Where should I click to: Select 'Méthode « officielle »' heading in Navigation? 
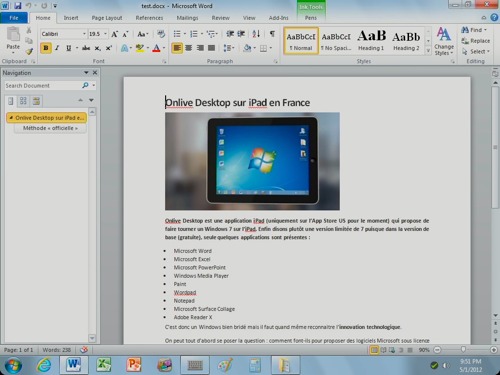click(50, 128)
